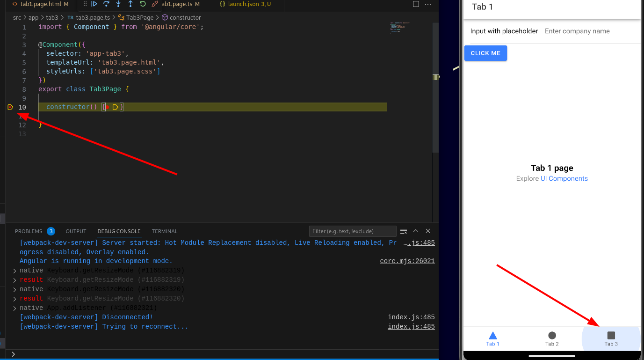Maximize the bottom panel size
644x360 pixels.
point(416,231)
